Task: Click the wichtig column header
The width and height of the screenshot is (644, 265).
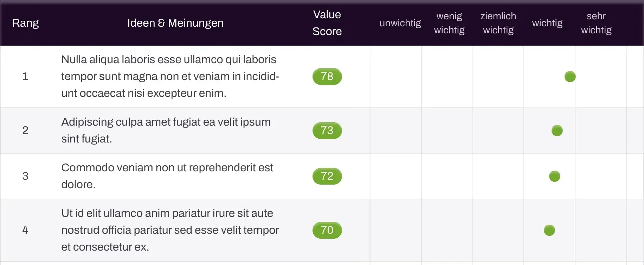Action: (547, 23)
